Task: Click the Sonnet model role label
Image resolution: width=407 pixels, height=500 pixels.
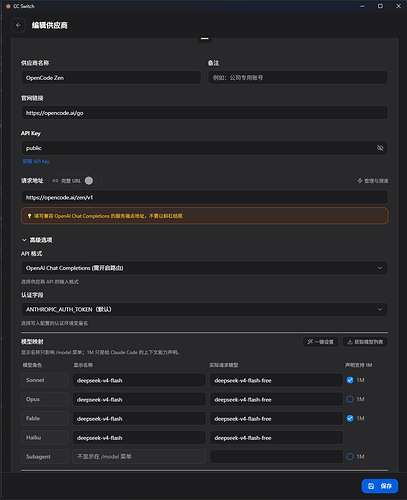Action: (x=45, y=380)
